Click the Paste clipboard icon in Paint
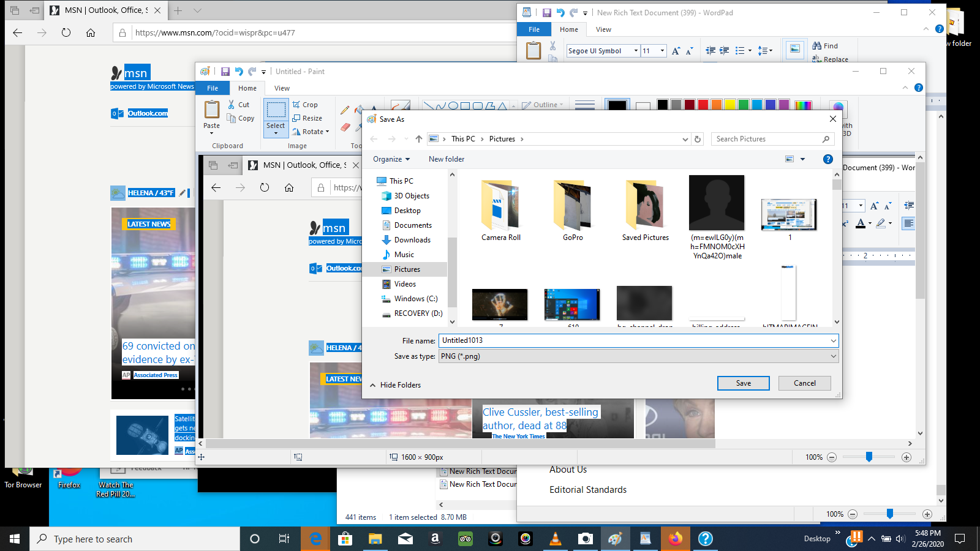This screenshot has width=980, height=551. coord(212,110)
